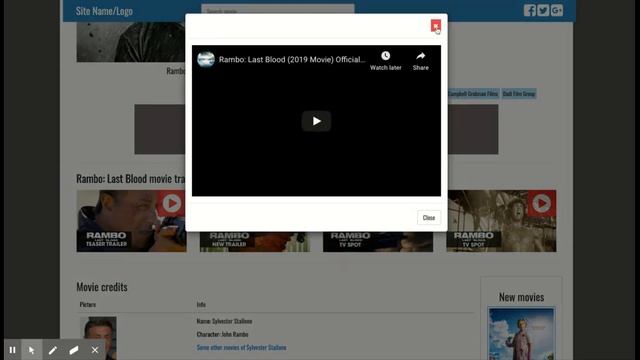Play button on the Teaser Trailer thumbnail
Viewport: 640px width, 360px height.
(x=172, y=203)
